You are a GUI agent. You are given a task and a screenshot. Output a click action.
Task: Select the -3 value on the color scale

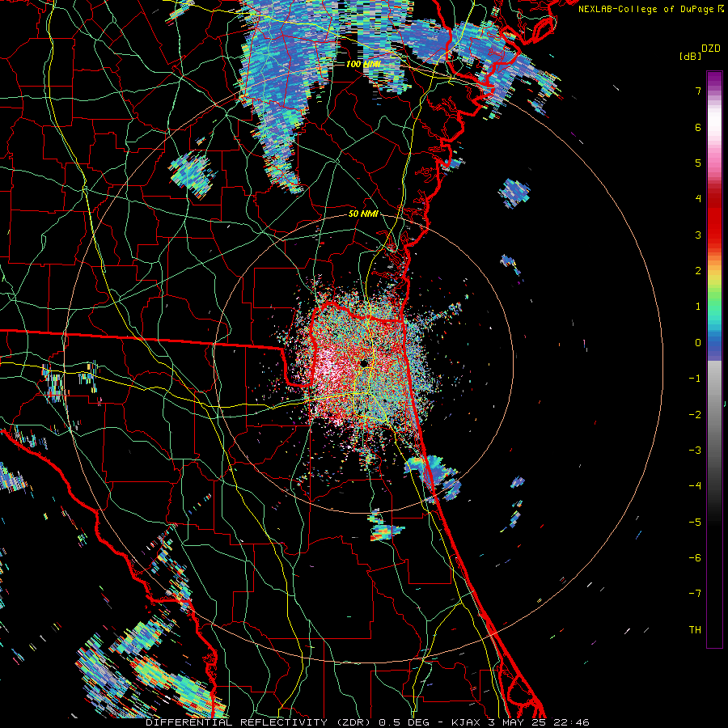pyautogui.click(x=695, y=451)
